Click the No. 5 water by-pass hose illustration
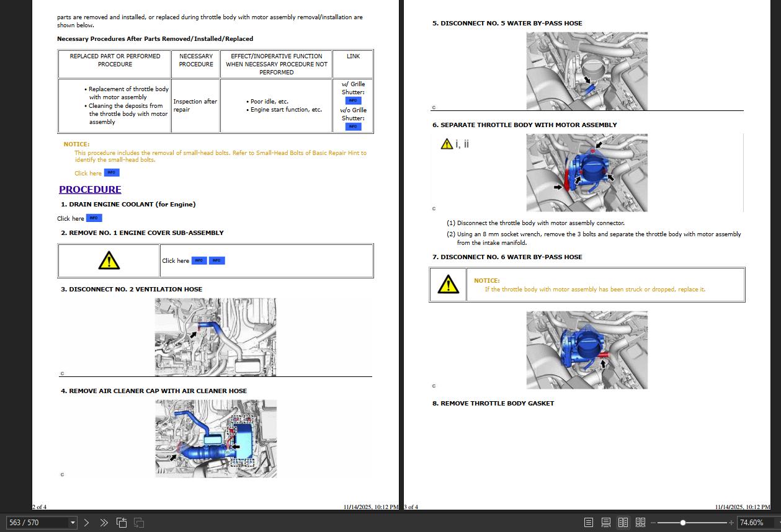The width and height of the screenshot is (781, 532). click(587, 71)
